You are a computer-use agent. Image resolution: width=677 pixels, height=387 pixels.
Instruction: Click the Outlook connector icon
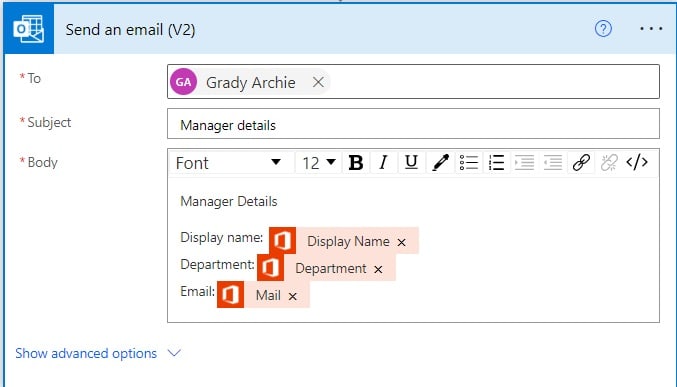(28, 29)
